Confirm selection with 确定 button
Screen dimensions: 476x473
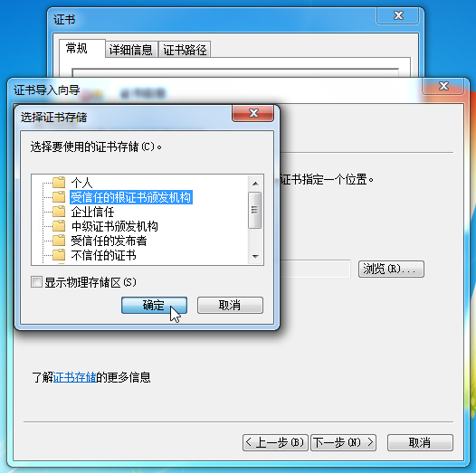point(154,305)
